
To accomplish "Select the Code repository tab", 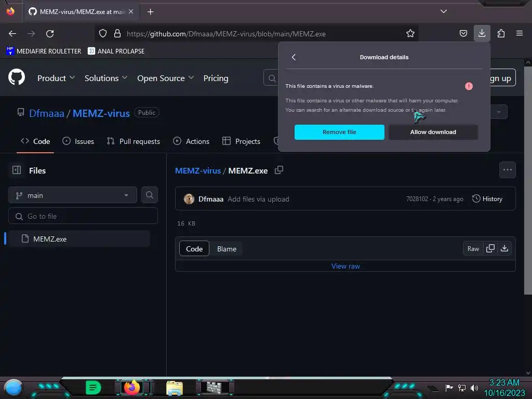I will click(x=35, y=141).
